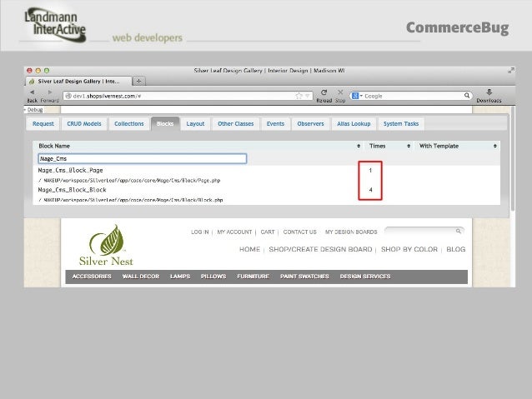Click the Silver Nest leaf logo
Image resolution: width=532 pixels, height=399 pixels.
pos(106,245)
